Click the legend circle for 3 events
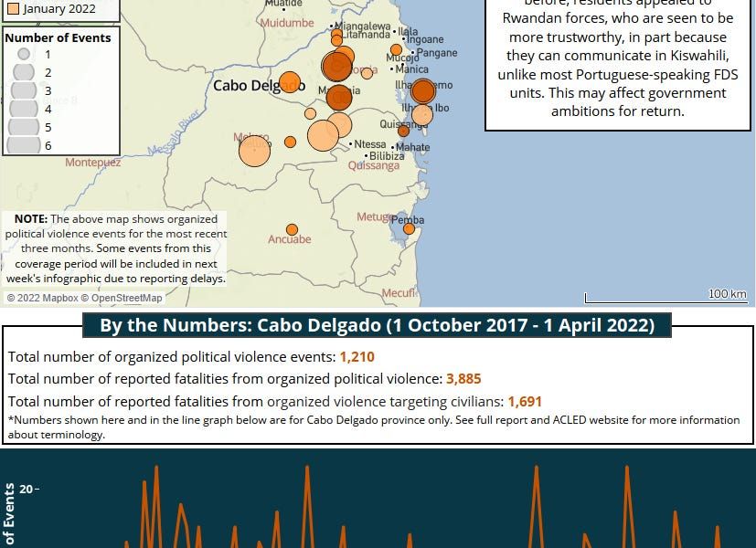 click(x=24, y=90)
